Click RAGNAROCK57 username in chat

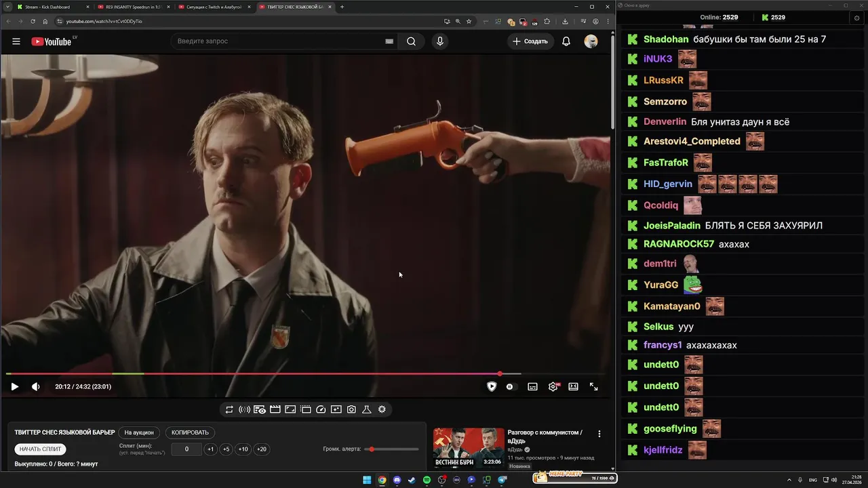[x=679, y=244]
